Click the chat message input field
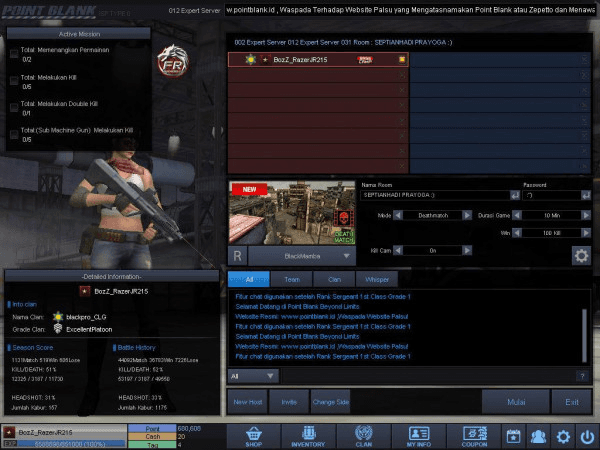 (429, 376)
